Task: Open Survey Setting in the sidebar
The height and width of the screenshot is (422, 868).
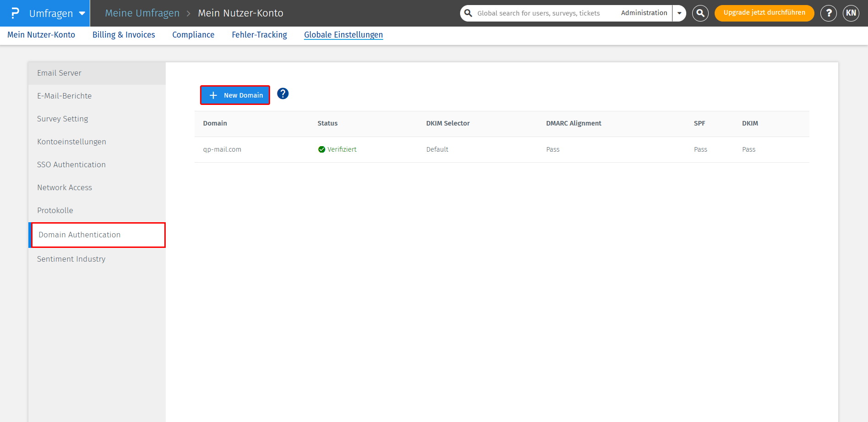Action: click(97, 119)
